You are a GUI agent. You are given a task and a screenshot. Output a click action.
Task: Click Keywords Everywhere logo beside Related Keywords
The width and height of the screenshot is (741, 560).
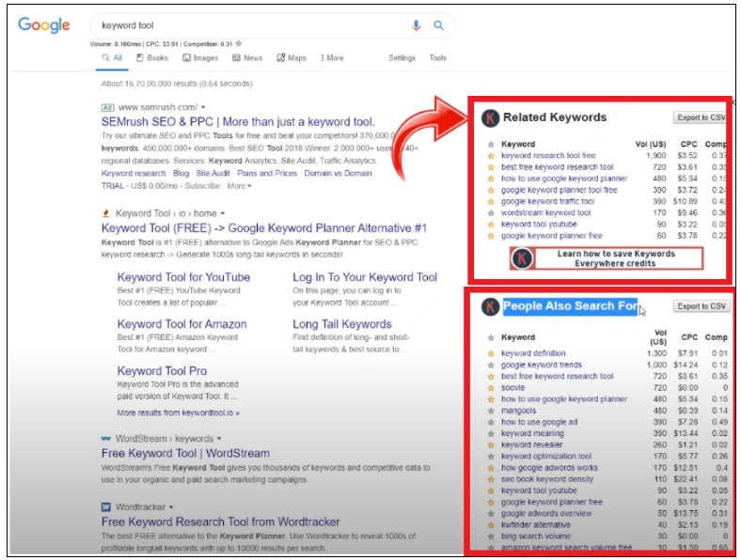(490, 118)
